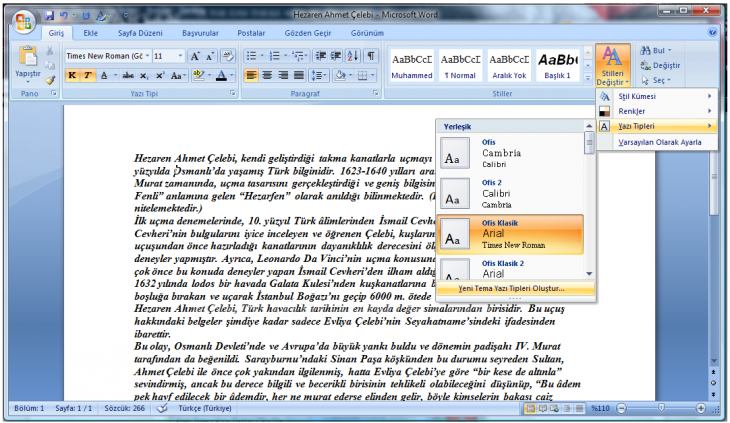Clear formatting icon in Yazı Tipi group
This screenshot has height=423, width=730.
pyautogui.click(x=228, y=56)
